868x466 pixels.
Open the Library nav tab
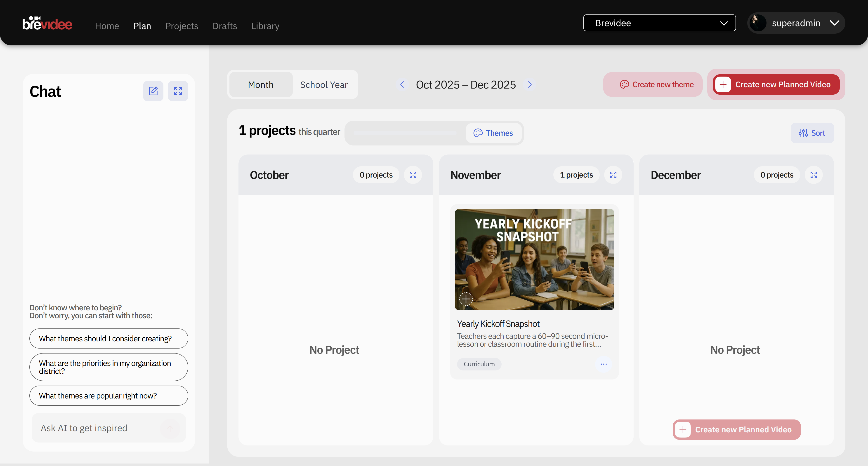click(265, 26)
